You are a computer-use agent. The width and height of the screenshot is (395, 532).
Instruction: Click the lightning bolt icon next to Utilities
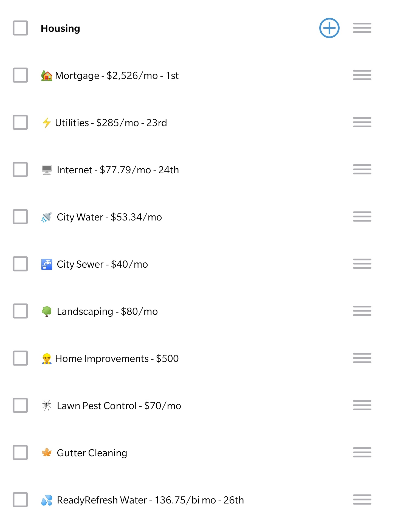pyautogui.click(x=47, y=123)
